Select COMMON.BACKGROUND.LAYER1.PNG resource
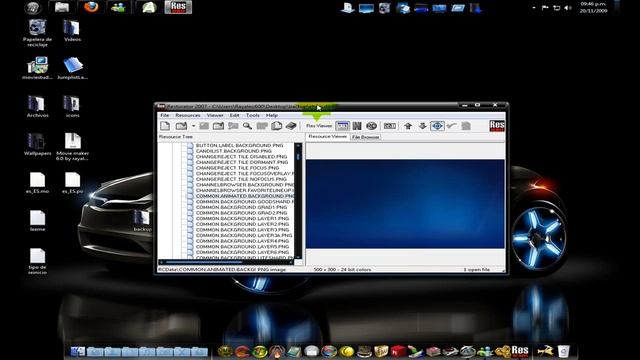 pyautogui.click(x=242, y=218)
